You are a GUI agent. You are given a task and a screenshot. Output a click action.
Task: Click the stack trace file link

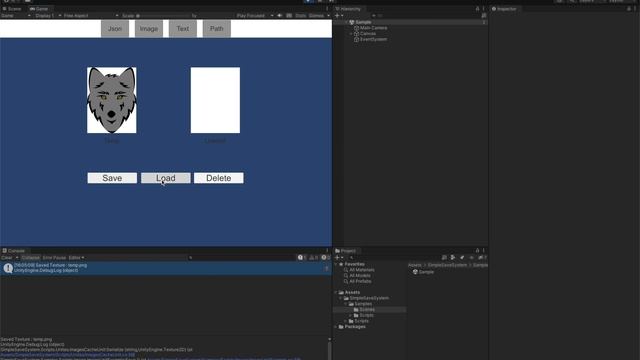point(67,355)
